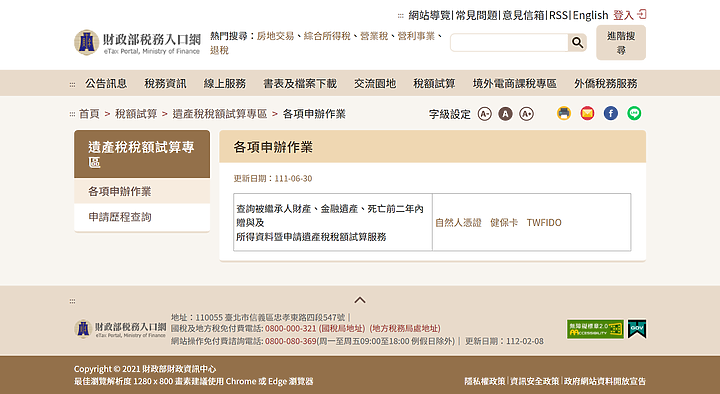This screenshot has height=394, width=720.
Task: Select the default font size A icon
Action: pos(505,113)
